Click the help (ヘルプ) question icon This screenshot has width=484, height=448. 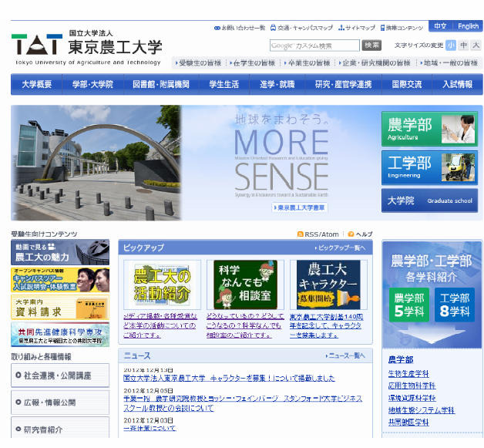351,234
